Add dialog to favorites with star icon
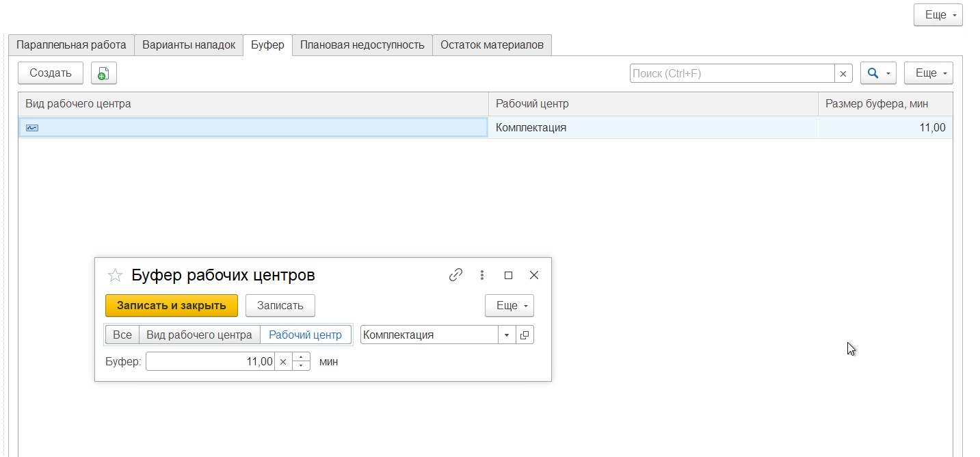This screenshot has width=980, height=457. pyautogui.click(x=116, y=275)
